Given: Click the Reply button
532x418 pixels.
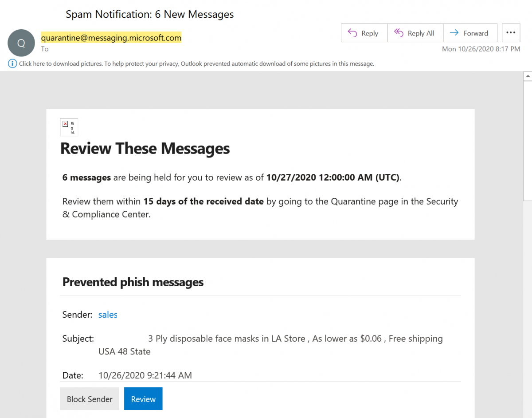Looking at the screenshot, I should pos(364,32).
